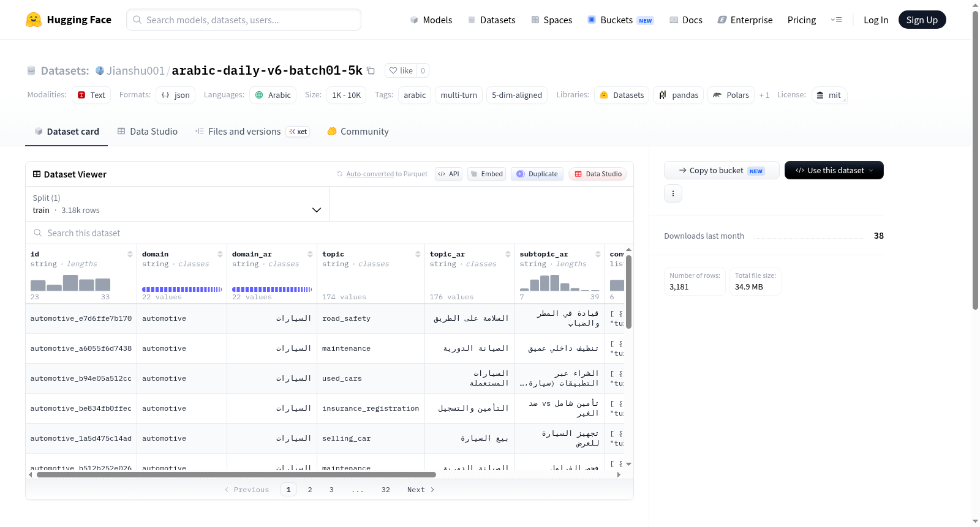
Task: Open the Models menu item
Action: pos(431,20)
